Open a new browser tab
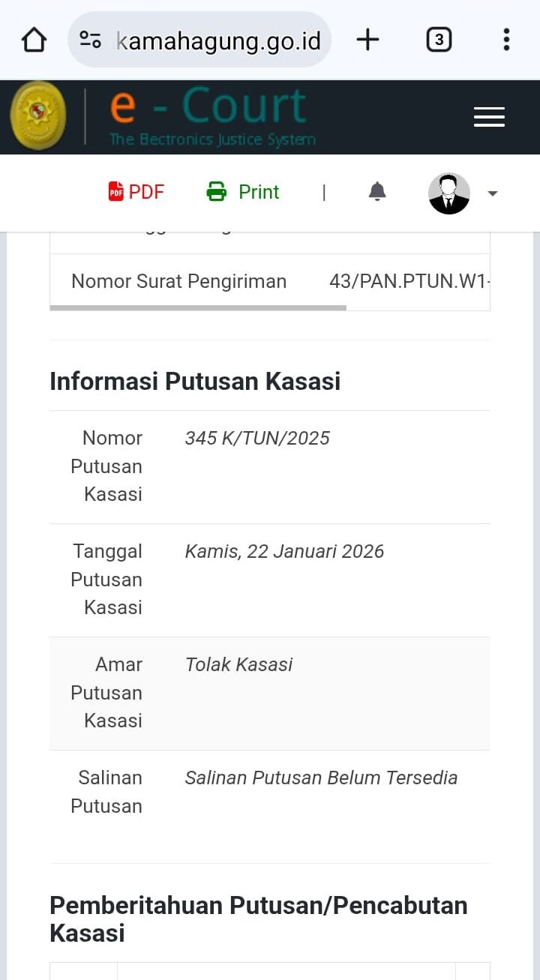 367,40
